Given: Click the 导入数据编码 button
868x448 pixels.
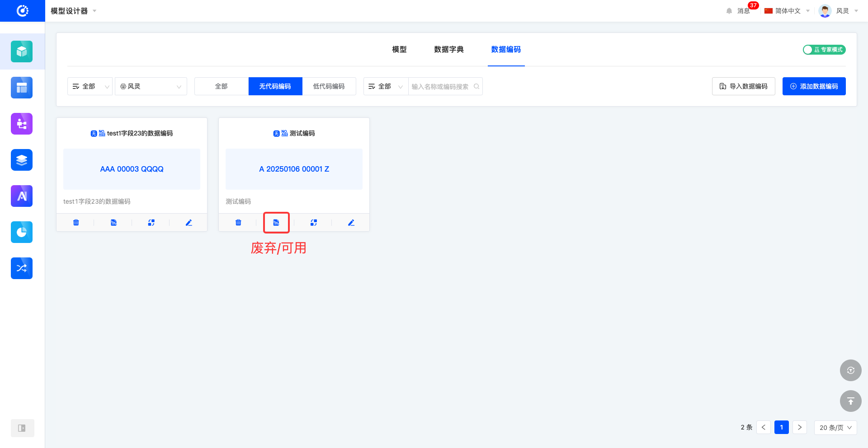Looking at the screenshot, I should point(743,86).
